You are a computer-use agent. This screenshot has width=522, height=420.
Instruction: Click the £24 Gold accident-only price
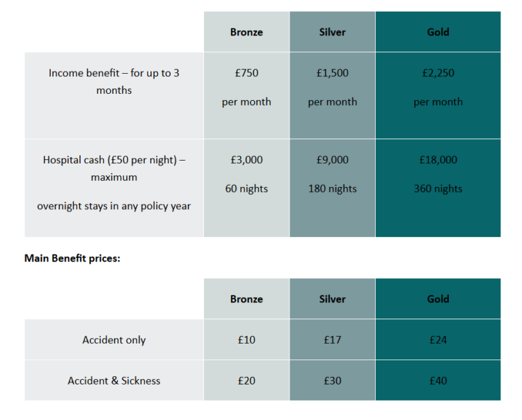[438, 340]
